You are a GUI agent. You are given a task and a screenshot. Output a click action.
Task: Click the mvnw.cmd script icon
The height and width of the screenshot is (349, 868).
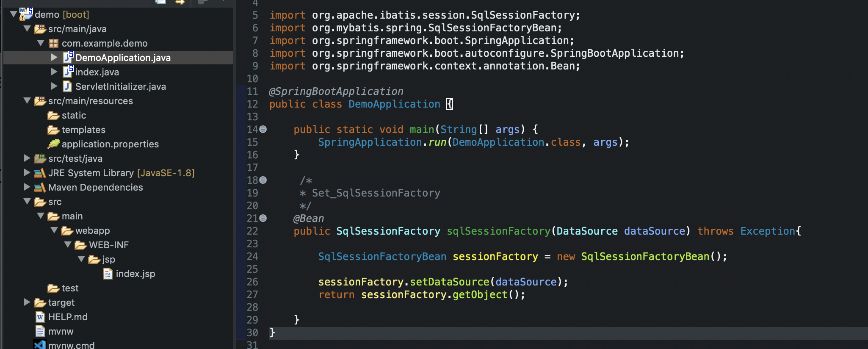click(x=40, y=344)
